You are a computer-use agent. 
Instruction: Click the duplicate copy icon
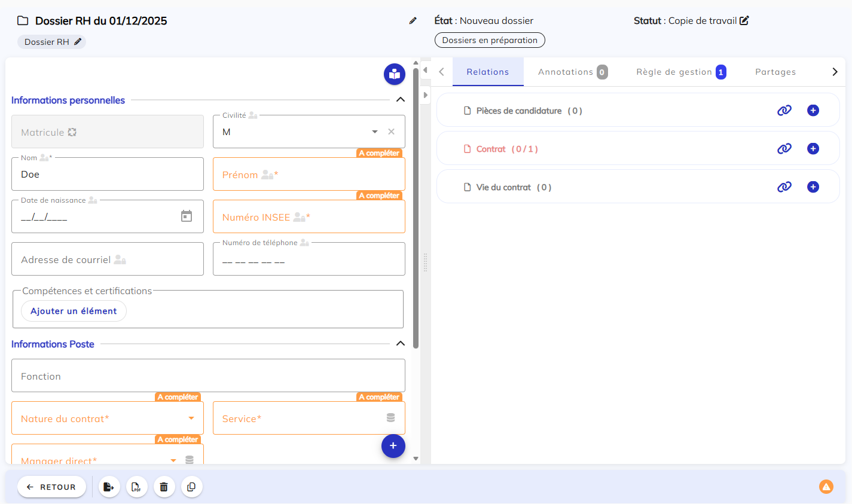pyautogui.click(x=191, y=487)
